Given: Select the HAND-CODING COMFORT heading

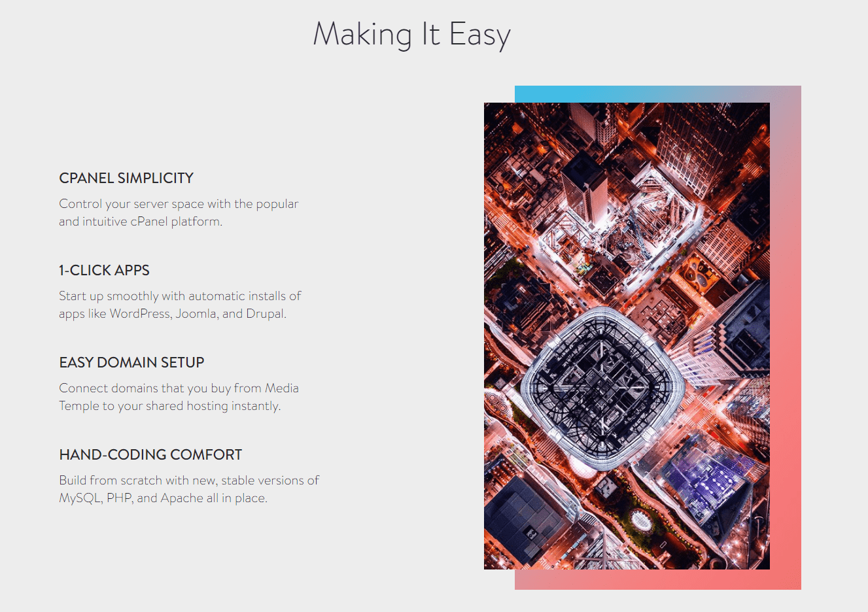Looking at the screenshot, I should 150,454.
